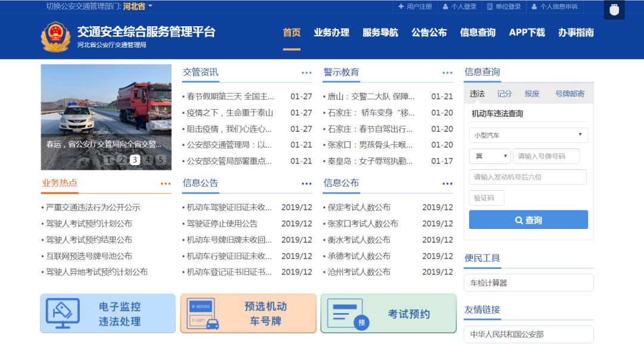This screenshot has width=644, height=344.
Task: Open the dark mouse icon in top-right corner
Action: pos(614,10)
